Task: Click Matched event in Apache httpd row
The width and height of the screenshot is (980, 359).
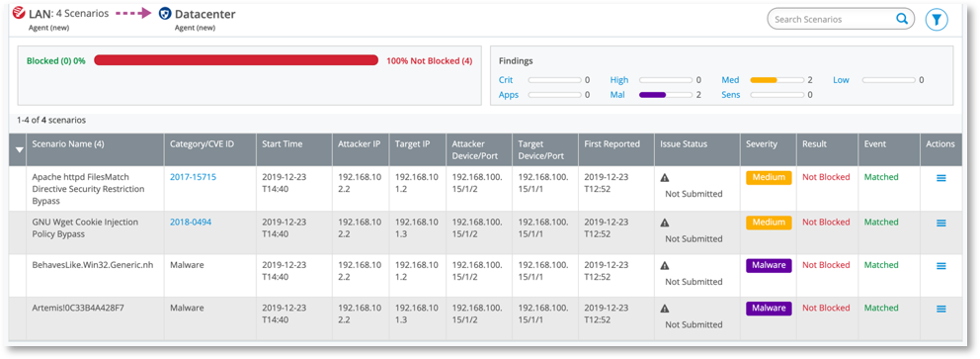Action: (x=881, y=177)
